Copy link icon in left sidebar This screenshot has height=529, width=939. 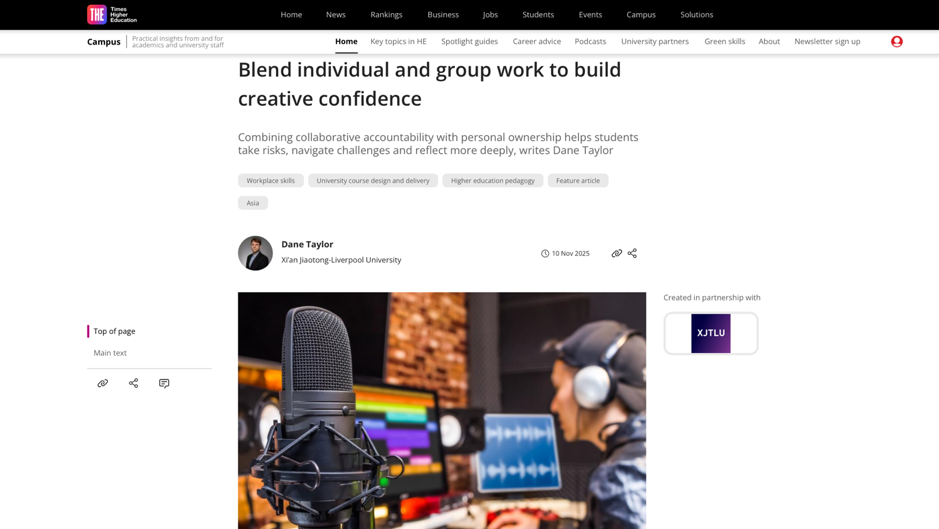pos(102,383)
